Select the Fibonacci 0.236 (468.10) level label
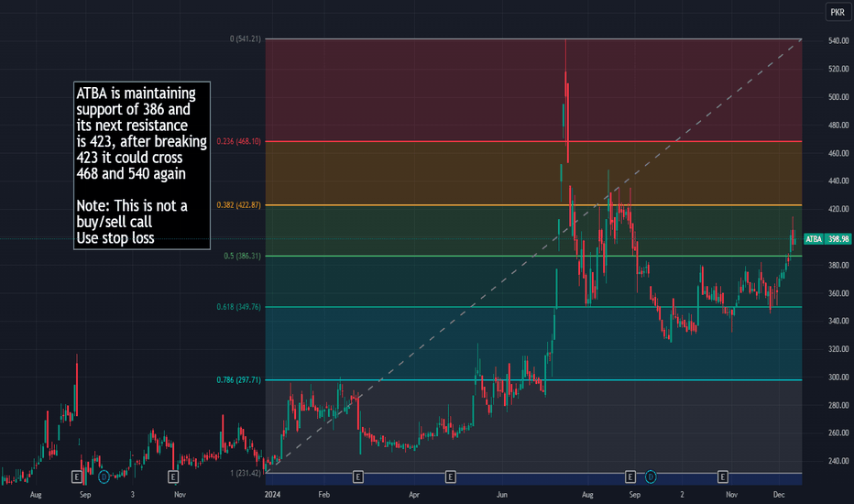The height and width of the screenshot is (504, 854). pos(238,142)
